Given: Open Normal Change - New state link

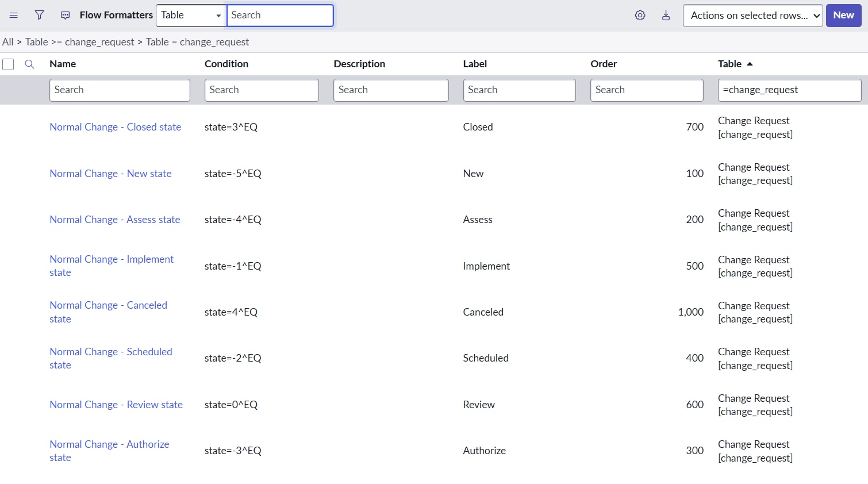Looking at the screenshot, I should [x=110, y=174].
